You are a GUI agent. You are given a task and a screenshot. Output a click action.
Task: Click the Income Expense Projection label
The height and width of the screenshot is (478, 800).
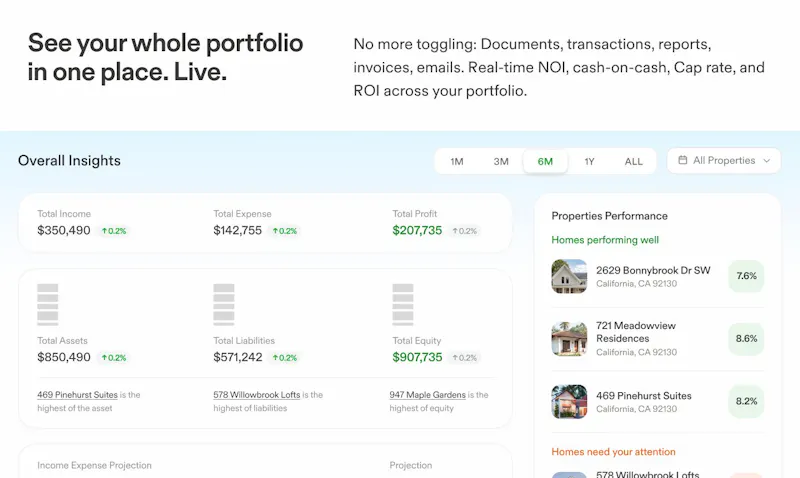click(x=94, y=465)
